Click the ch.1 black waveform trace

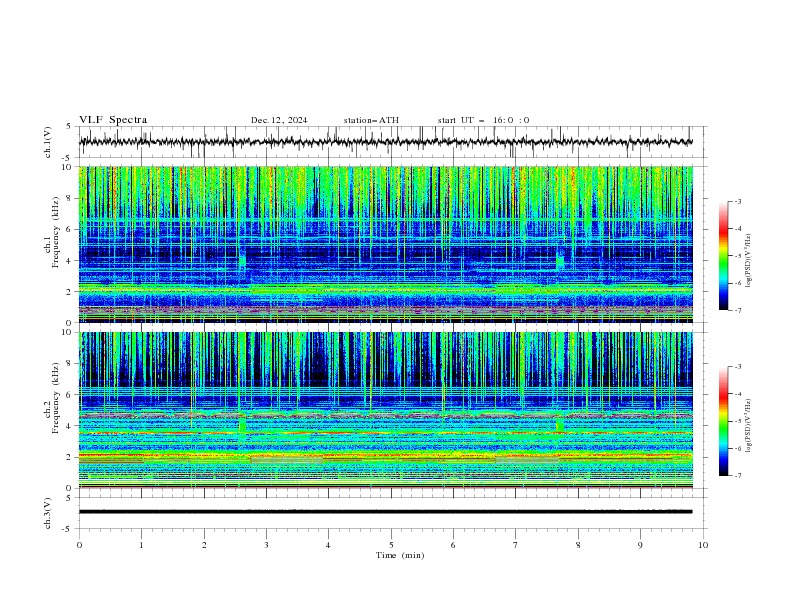(x=385, y=142)
